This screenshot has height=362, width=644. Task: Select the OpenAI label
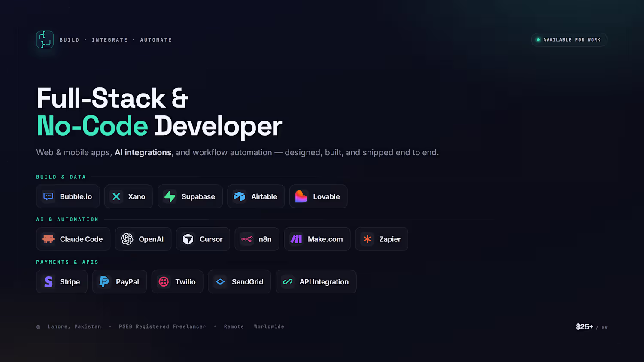[x=151, y=239]
